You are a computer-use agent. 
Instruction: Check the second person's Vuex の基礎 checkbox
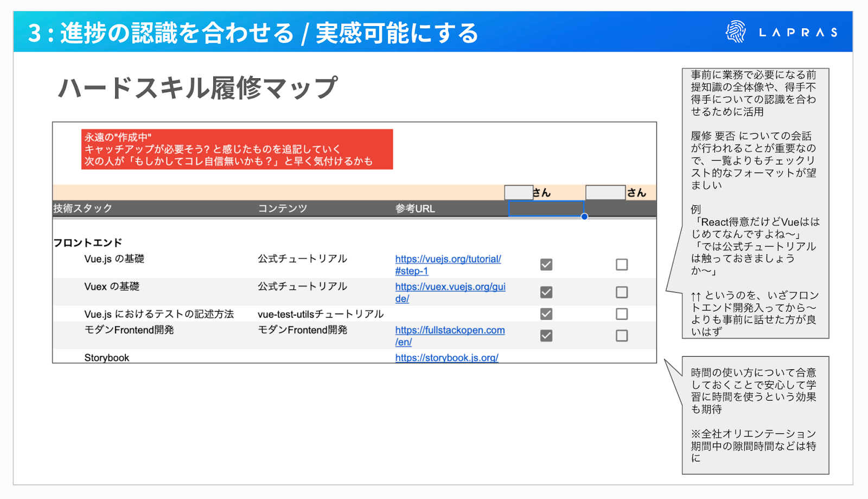[622, 292]
